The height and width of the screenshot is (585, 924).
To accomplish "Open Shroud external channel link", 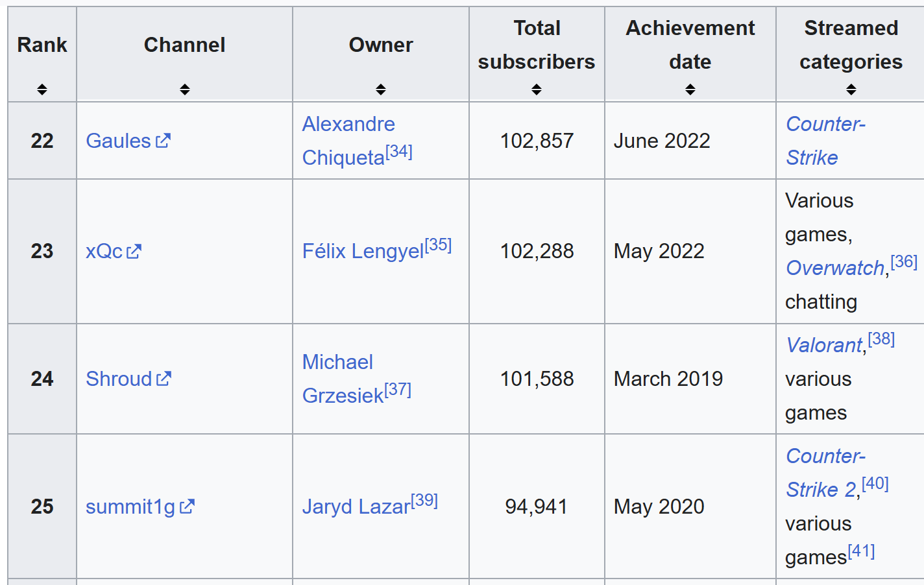I will [x=128, y=379].
